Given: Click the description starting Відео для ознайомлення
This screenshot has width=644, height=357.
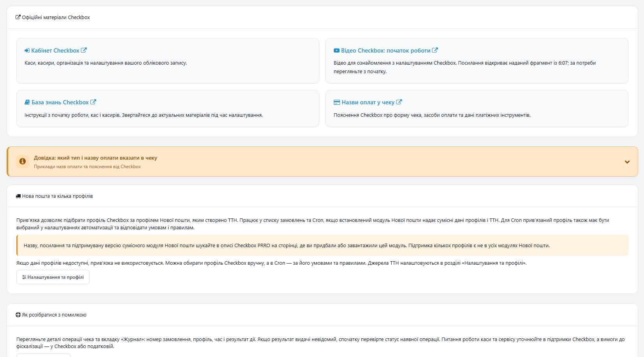Looking at the screenshot, I should 465,67.
